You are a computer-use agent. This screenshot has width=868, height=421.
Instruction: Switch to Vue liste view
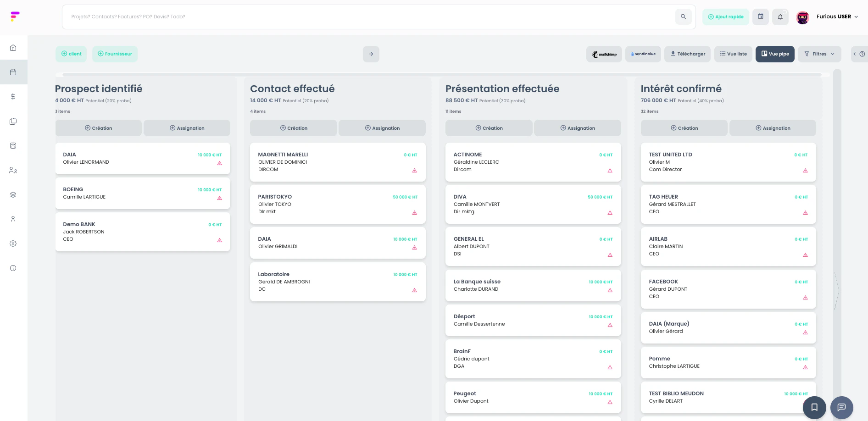[733, 54]
